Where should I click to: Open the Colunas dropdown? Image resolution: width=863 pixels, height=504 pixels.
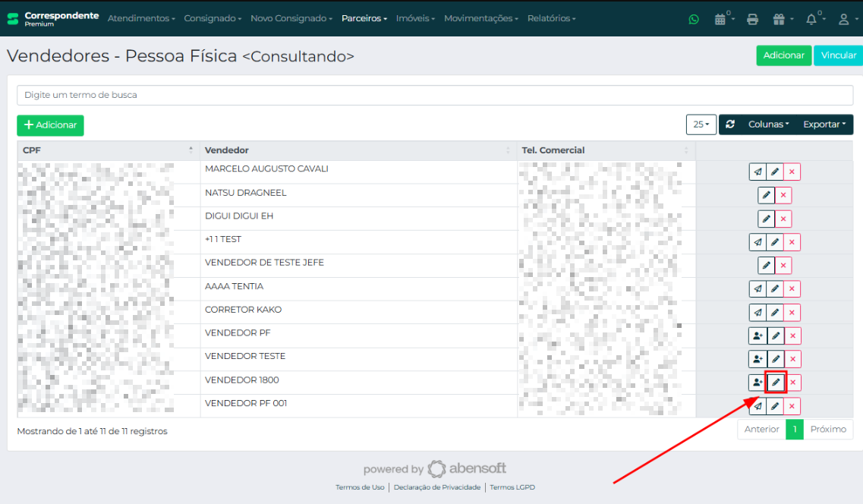(x=768, y=124)
